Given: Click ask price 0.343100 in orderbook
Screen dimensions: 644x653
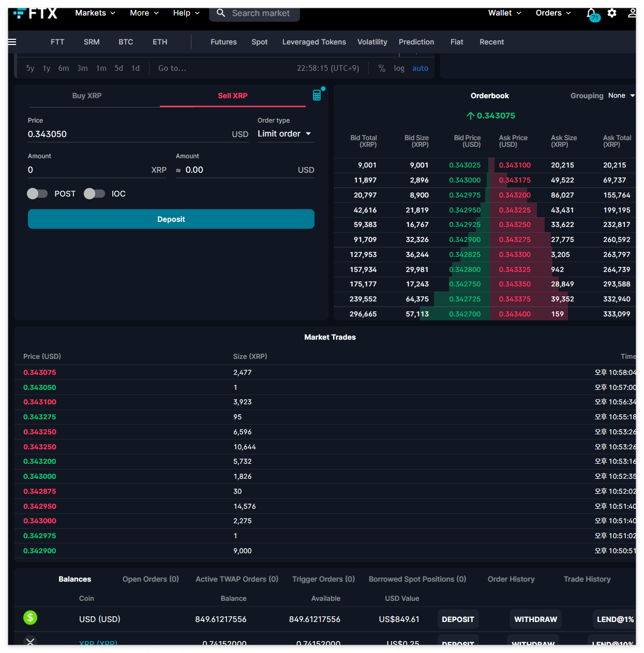Looking at the screenshot, I should [515, 165].
